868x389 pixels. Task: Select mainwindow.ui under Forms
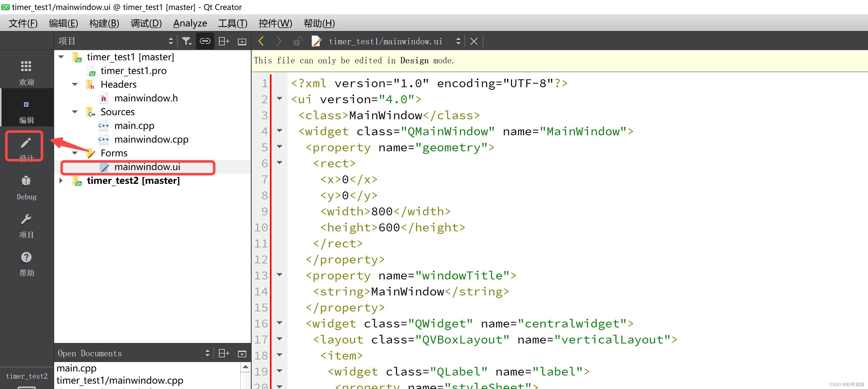(x=147, y=167)
